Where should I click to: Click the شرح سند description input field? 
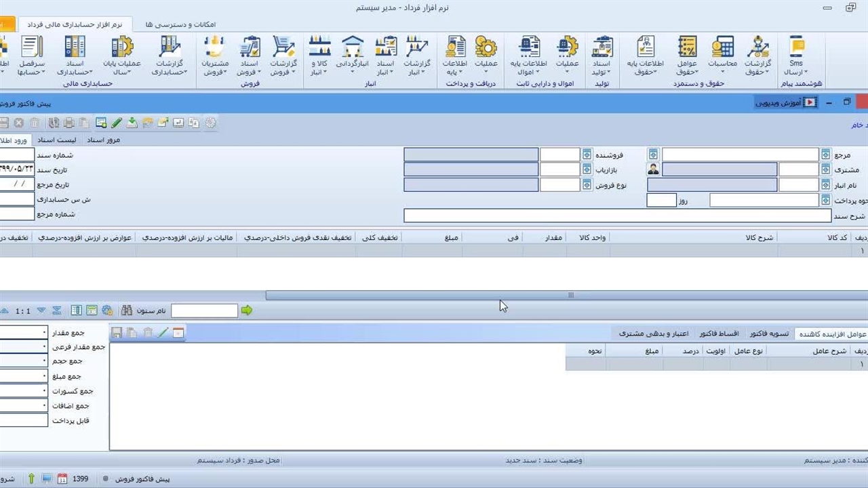click(x=617, y=216)
